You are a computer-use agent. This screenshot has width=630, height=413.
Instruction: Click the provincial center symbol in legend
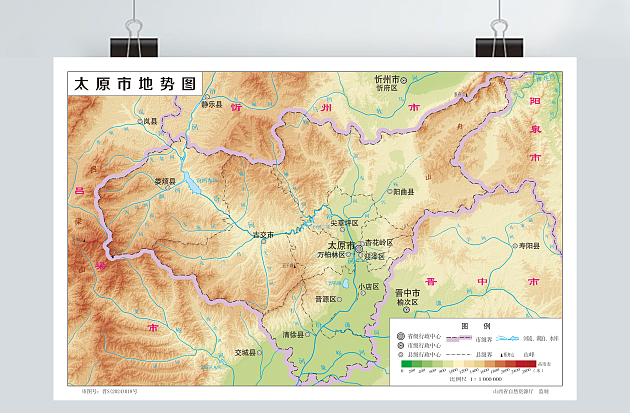click(x=400, y=335)
